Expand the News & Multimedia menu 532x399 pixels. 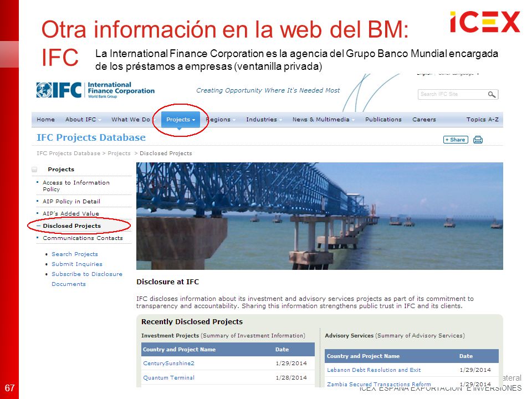pyautogui.click(x=323, y=120)
